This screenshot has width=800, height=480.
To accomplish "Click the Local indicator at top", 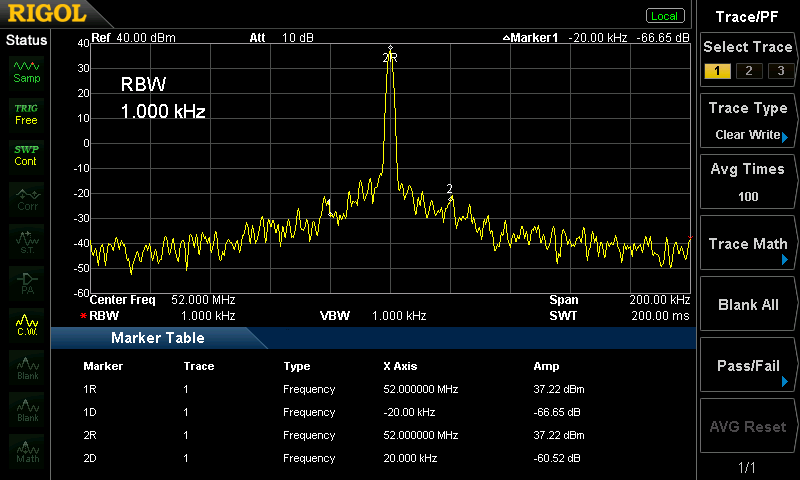I will coord(664,16).
